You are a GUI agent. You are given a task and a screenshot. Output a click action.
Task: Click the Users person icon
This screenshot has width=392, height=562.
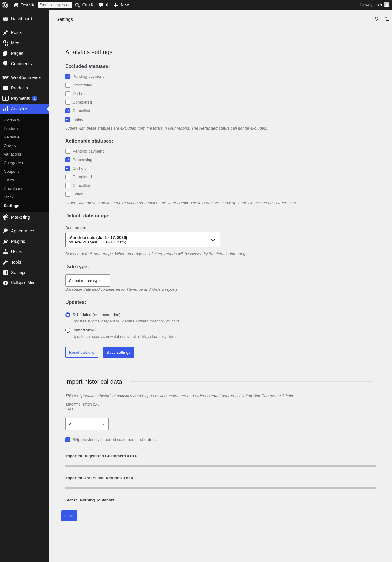6,252
